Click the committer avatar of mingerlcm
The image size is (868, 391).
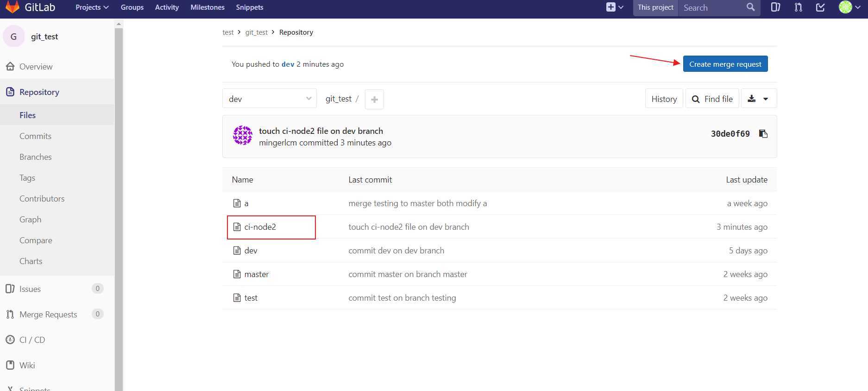(242, 135)
